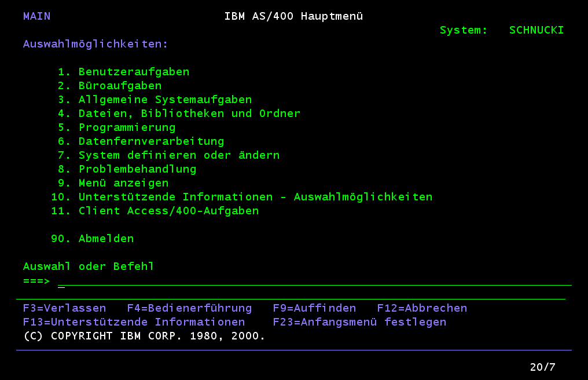588x380 pixels.
Task: Click the ===> prompt arrow
Action: tap(36, 281)
